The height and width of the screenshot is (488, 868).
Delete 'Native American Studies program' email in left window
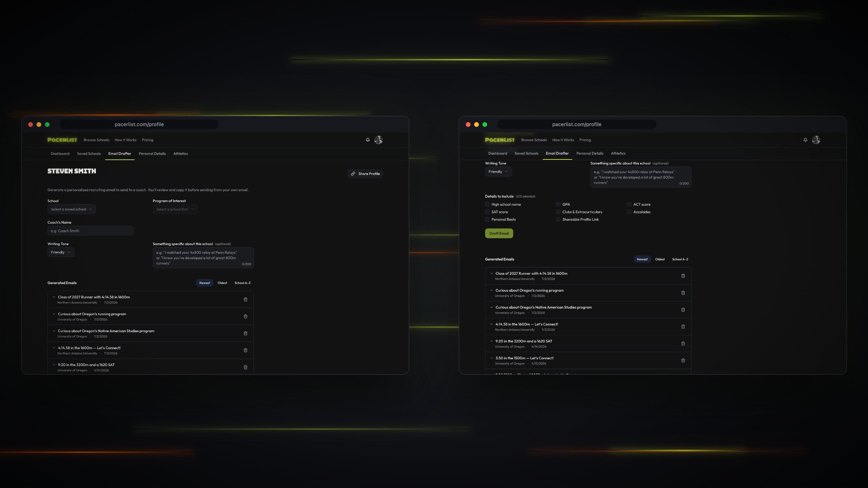tap(246, 334)
